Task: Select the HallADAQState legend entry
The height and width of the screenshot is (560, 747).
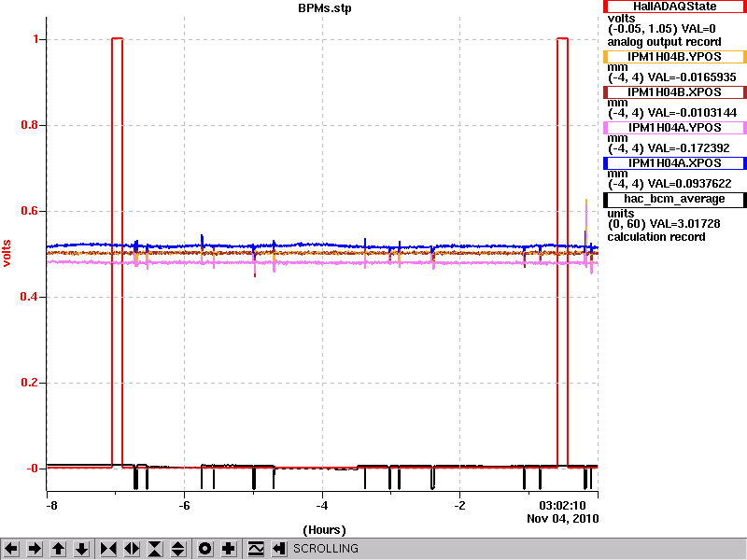Action: tap(674, 7)
